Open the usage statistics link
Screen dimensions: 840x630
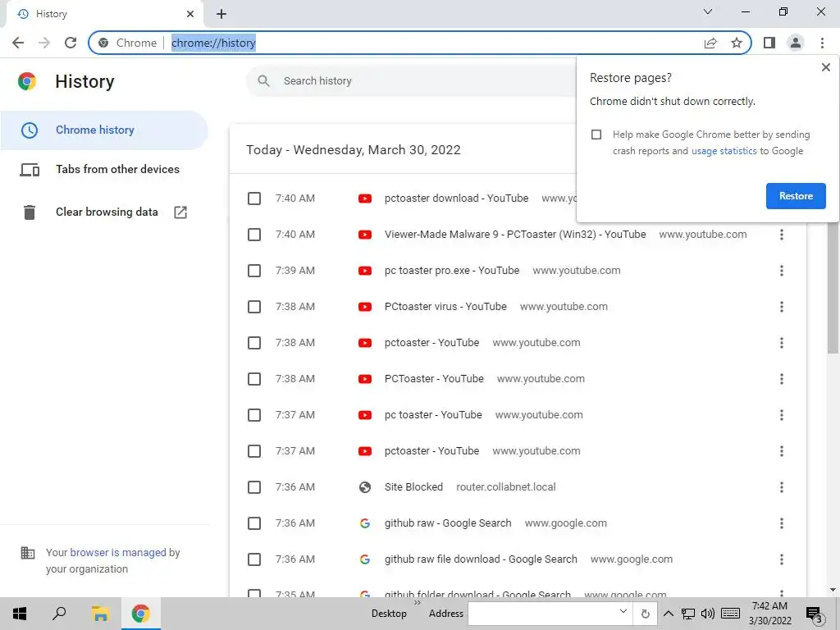point(724,151)
